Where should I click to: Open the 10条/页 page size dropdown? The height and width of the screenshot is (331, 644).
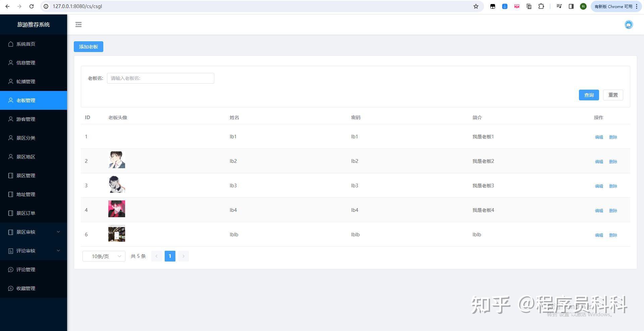coord(104,256)
